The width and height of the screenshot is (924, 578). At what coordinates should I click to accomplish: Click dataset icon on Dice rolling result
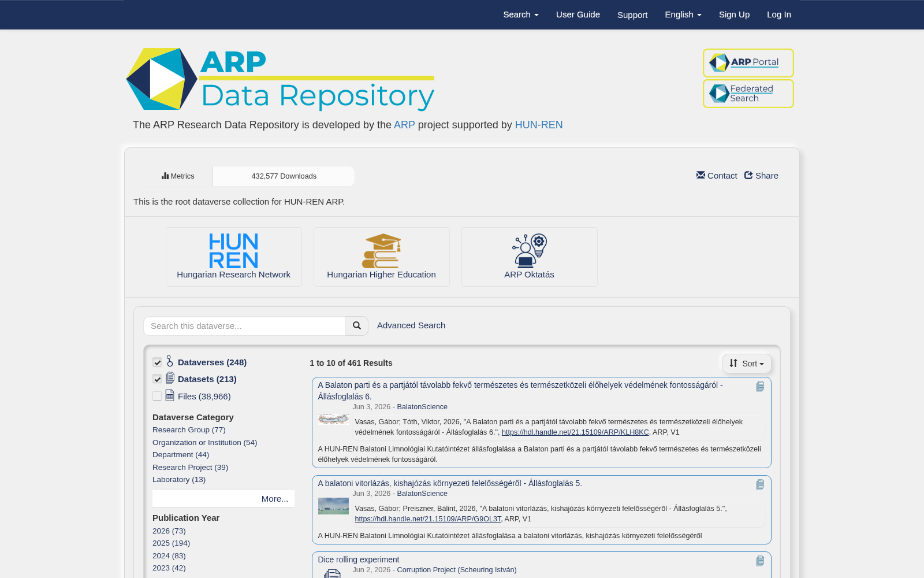(x=760, y=561)
